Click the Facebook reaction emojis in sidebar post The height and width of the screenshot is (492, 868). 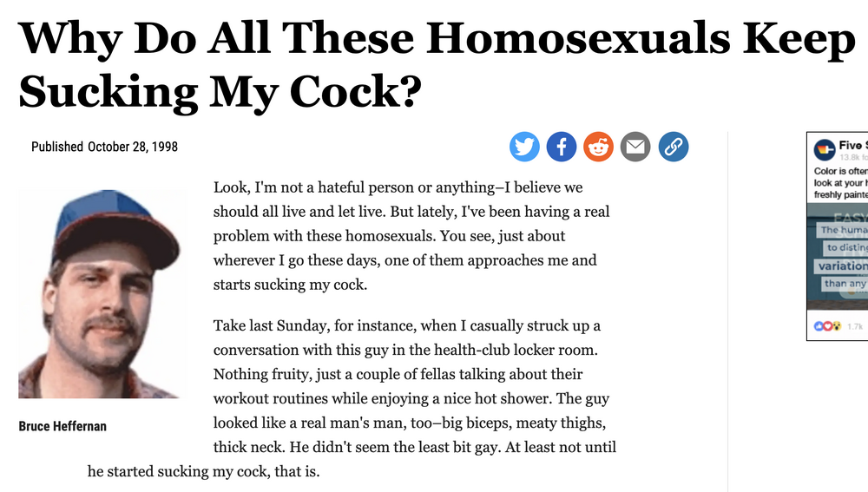[826, 326]
